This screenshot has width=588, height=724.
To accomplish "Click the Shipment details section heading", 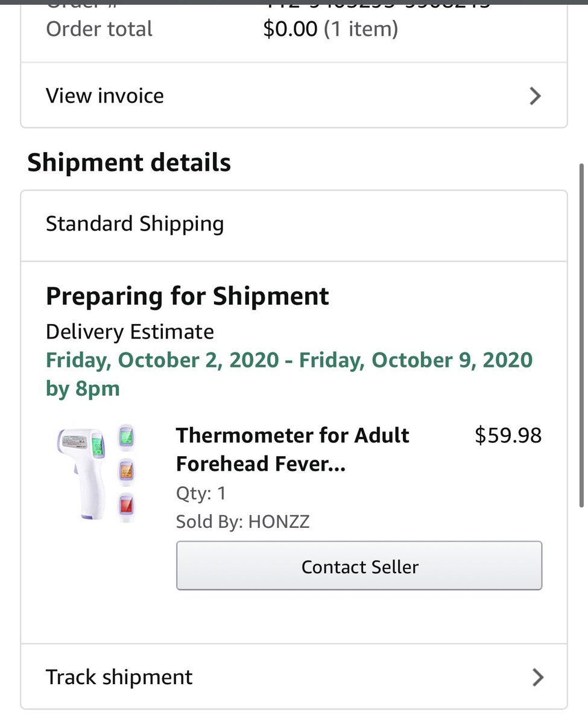I will tap(129, 163).
